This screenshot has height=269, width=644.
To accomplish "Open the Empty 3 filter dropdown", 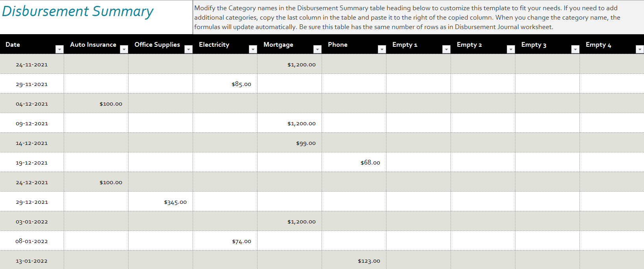I will coord(575,49).
